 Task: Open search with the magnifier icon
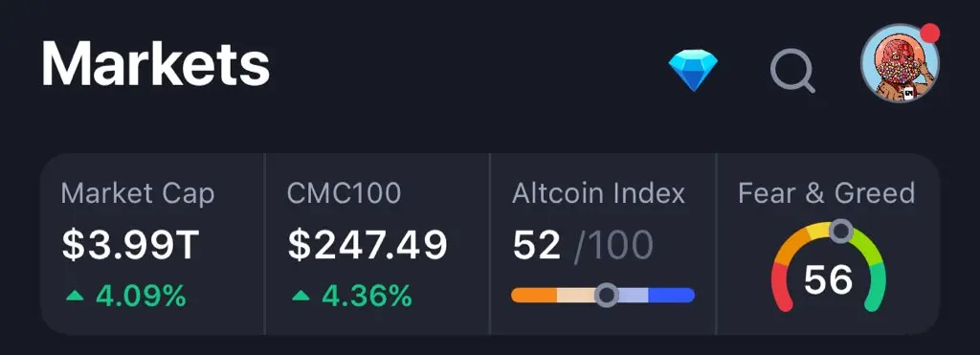792,71
